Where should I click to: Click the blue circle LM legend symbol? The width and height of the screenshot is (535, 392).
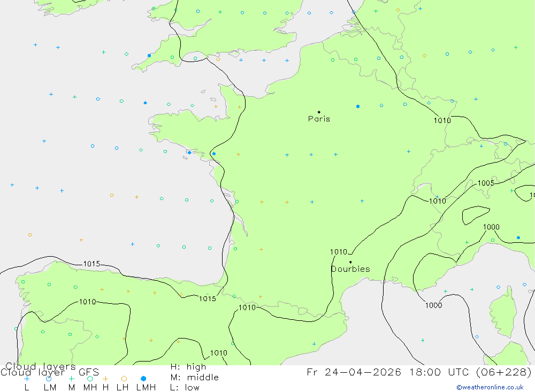tap(49, 379)
